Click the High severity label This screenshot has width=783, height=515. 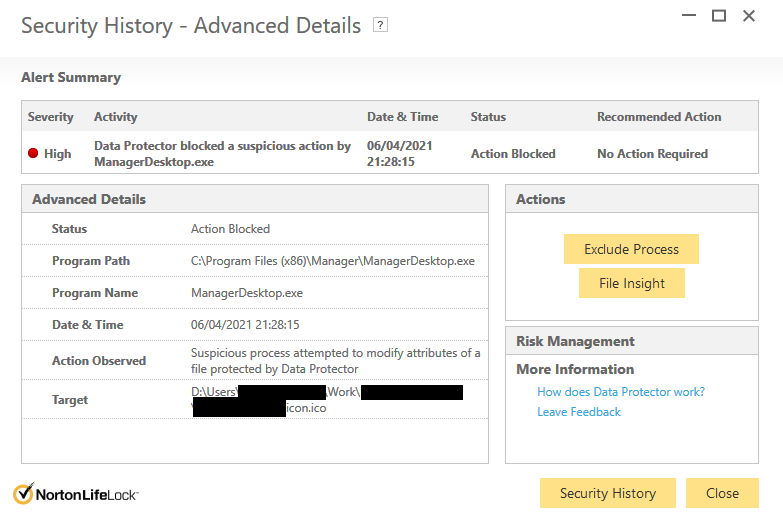point(57,153)
